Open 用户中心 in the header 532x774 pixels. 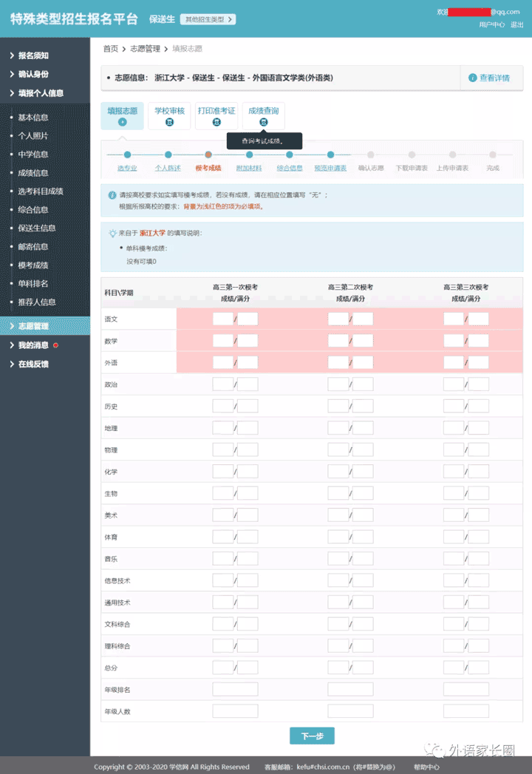point(491,24)
